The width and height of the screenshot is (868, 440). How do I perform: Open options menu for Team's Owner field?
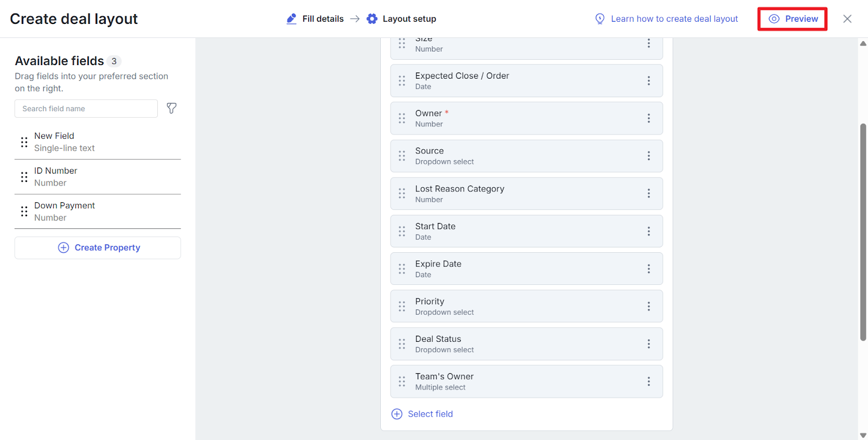[x=648, y=381]
